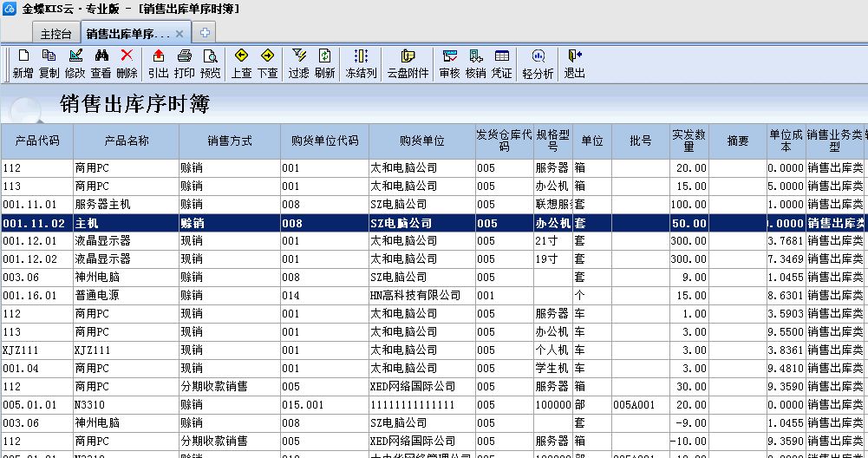Click quantity cell showing -9.00

(689, 423)
